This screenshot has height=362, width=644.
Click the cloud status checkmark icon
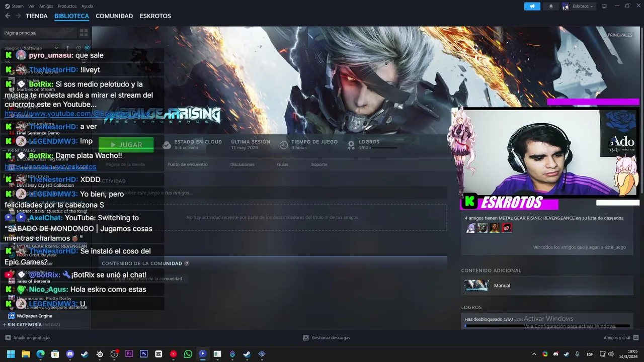(x=167, y=145)
